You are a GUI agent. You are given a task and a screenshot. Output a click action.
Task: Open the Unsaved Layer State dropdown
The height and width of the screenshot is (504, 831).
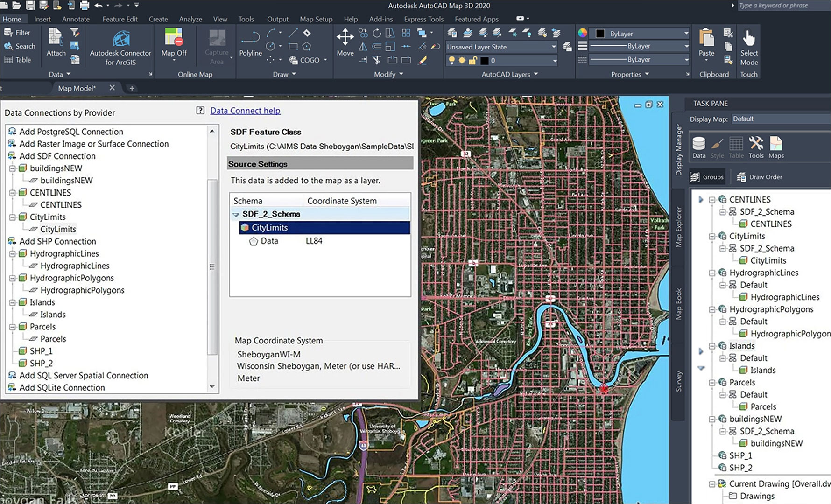(554, 47)
